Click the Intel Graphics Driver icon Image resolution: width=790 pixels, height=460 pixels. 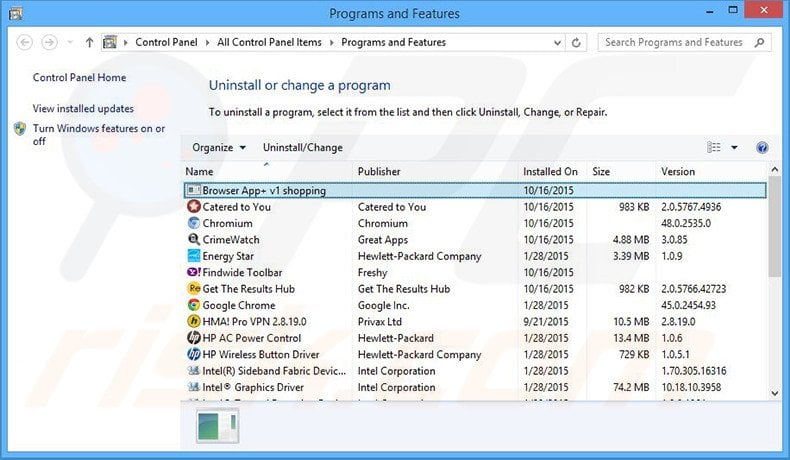(193, 387)
